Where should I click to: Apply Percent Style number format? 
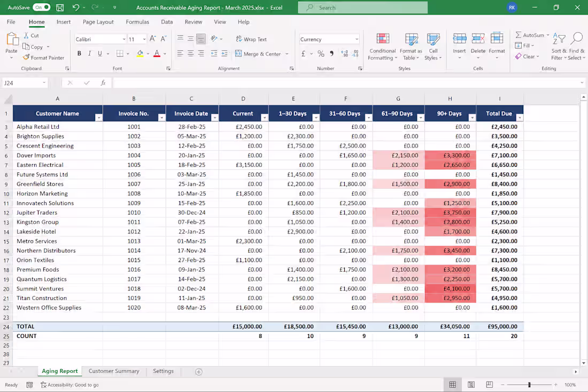(x=321, y=53)
